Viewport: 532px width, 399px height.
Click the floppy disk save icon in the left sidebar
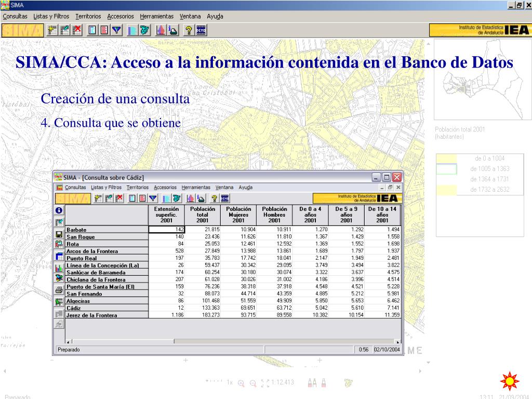[x=59, y=234]
